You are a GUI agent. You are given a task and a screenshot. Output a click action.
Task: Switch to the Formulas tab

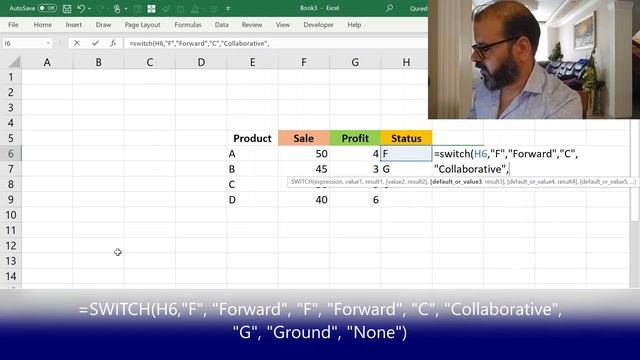tap(188, 25)
